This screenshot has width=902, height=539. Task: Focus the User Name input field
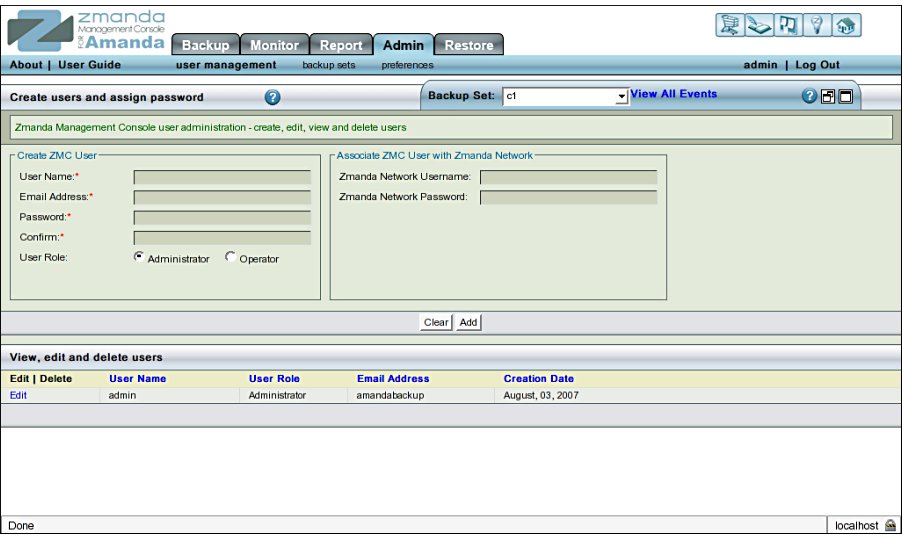click(222, 177)
